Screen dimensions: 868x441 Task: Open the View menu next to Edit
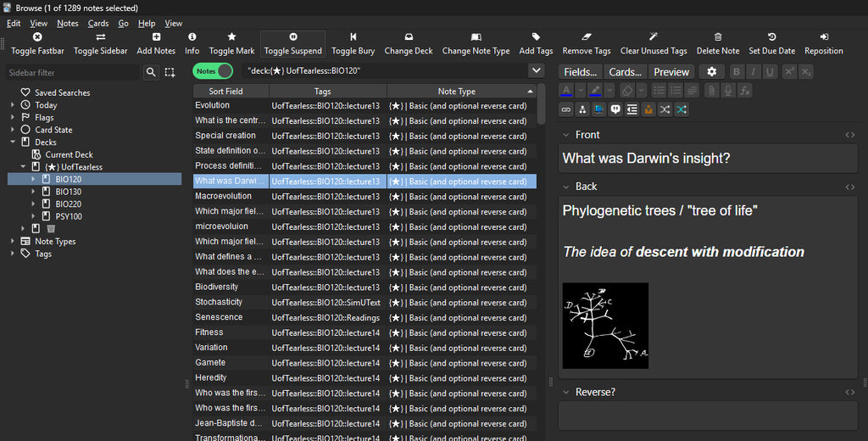pyautogui.click(x=38, y=23)
